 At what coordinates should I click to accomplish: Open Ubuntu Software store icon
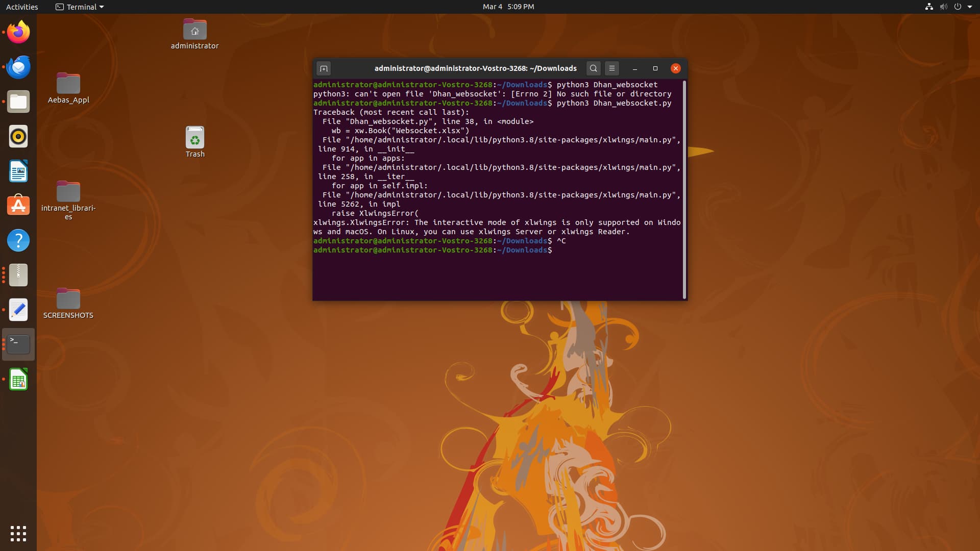pyautogui.click(x=18, y=206)
